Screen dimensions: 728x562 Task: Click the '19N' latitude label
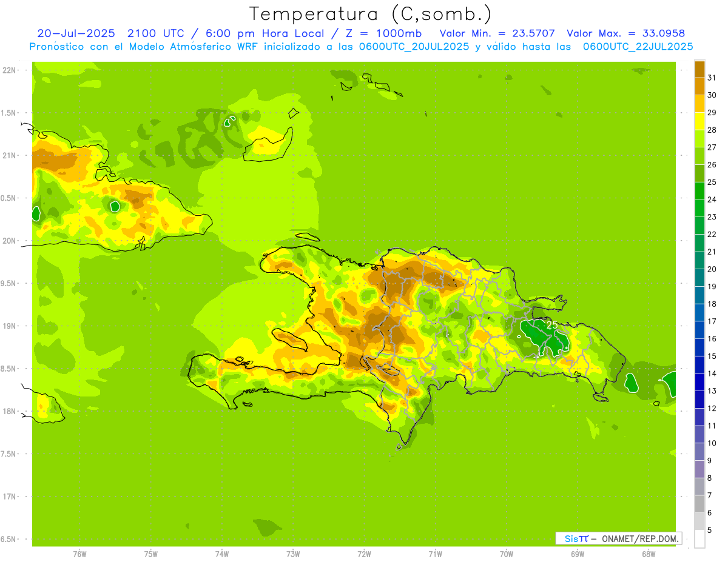pyautogui.click(x=10, y=326)
